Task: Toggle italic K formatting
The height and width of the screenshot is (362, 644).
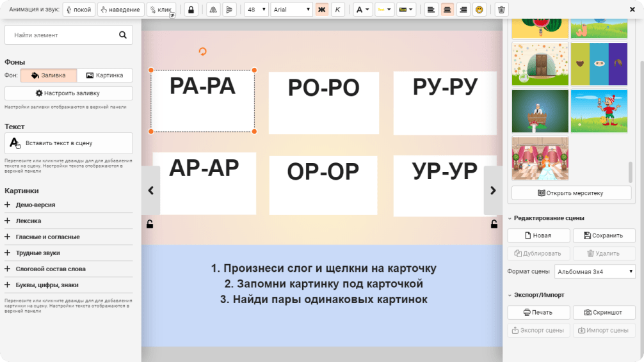Action: (x=337, y=10)
